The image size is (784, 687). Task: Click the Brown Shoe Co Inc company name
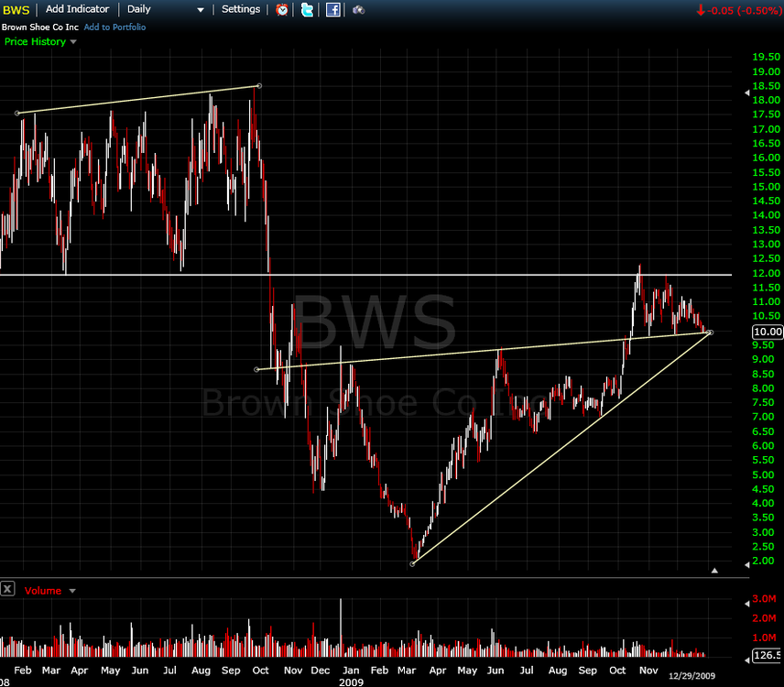[40, 27]
